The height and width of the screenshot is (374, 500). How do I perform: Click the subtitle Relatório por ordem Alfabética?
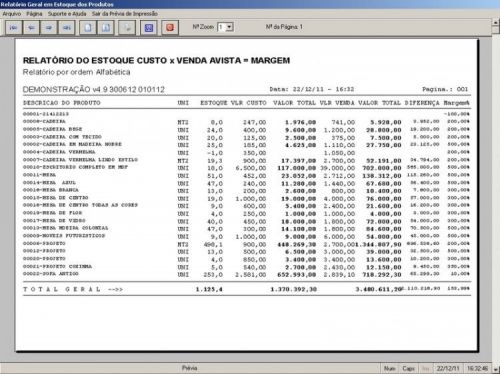(76, 72)
